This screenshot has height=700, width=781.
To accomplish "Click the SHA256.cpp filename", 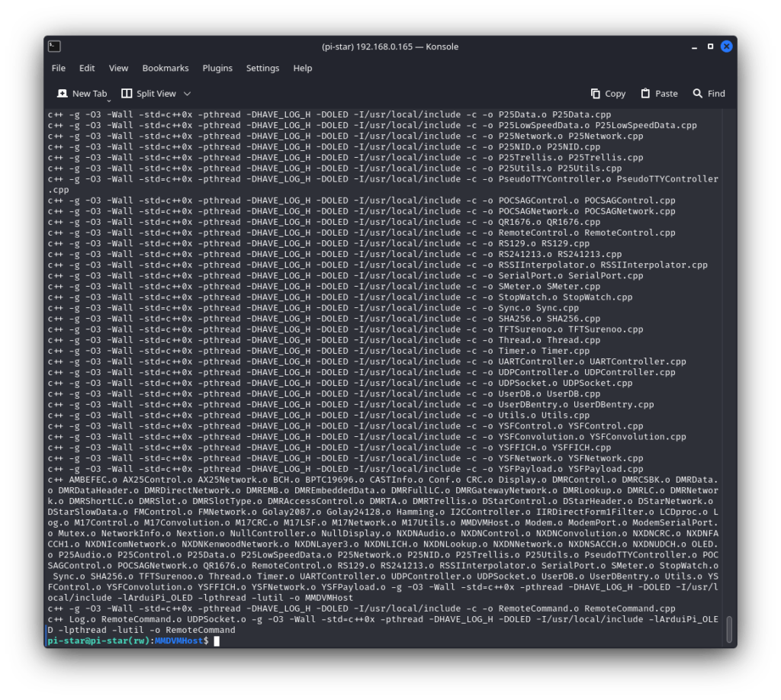I will (574, 319).
